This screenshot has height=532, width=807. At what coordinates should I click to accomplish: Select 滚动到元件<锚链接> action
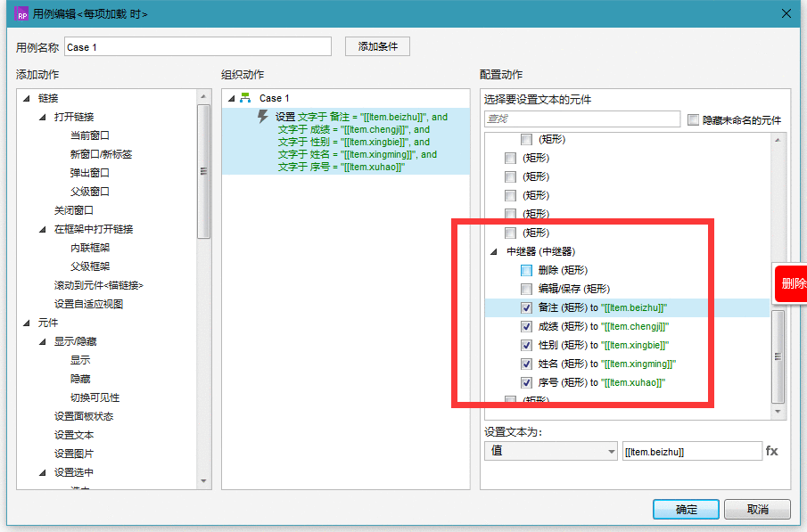pyautogui.click(x=99, y=285)
